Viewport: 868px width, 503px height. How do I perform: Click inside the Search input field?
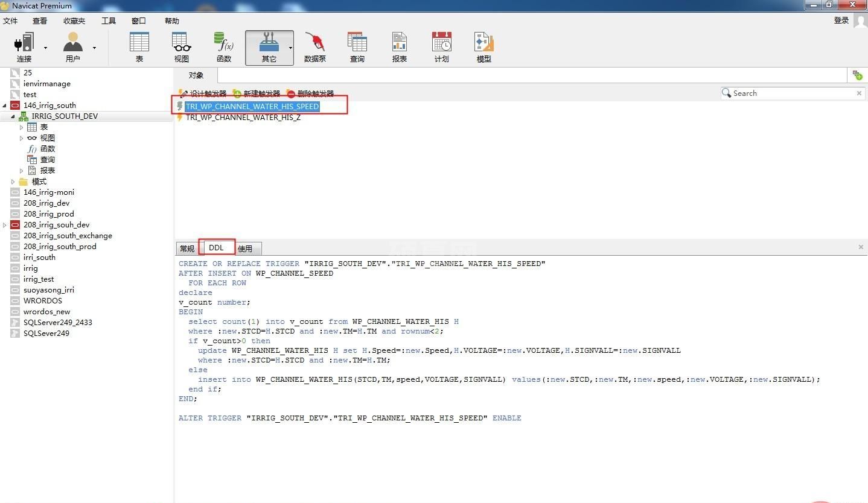point(793,93)
